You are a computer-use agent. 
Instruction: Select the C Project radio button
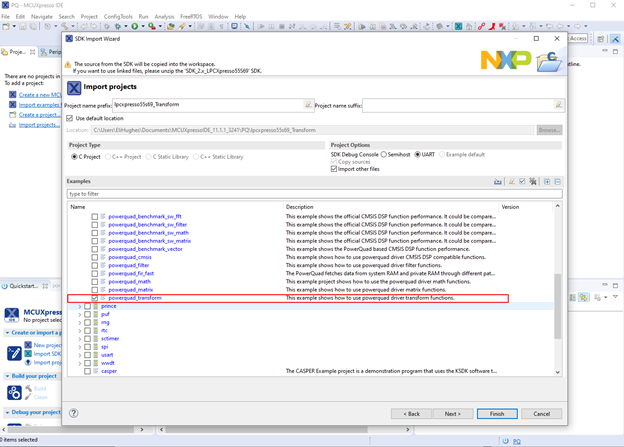point(74,157)
